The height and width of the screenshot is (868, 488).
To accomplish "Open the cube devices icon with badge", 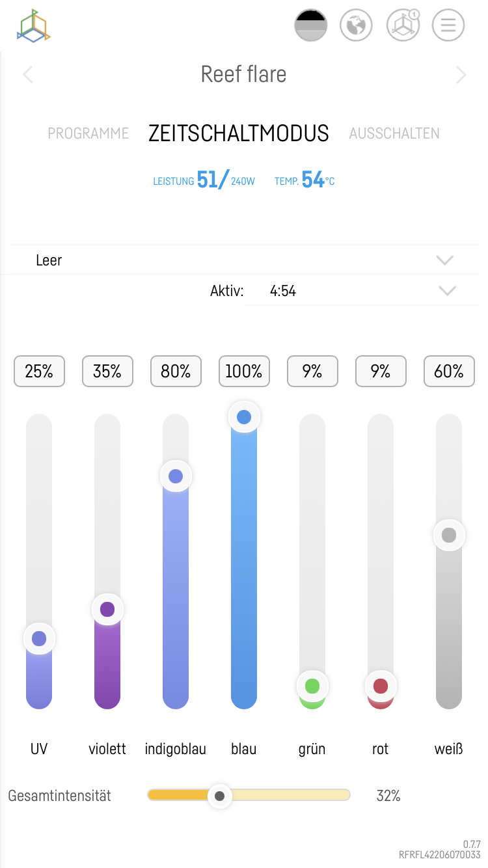I will click(x=403, y=26).
